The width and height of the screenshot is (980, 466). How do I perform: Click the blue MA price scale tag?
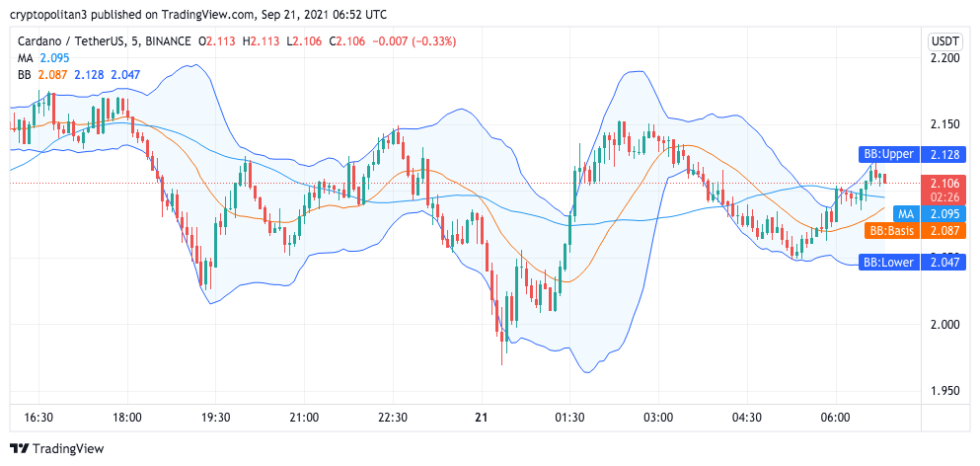[x=907, y=214]
